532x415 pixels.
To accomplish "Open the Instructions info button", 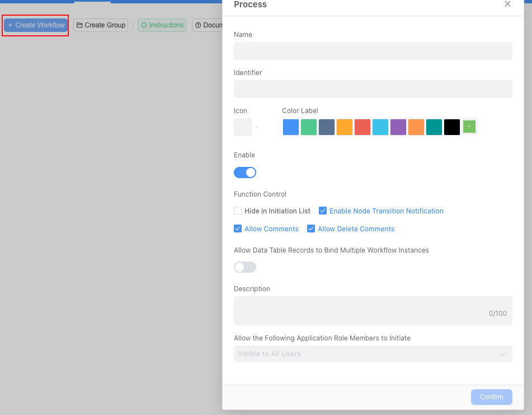I will point(162,25).
